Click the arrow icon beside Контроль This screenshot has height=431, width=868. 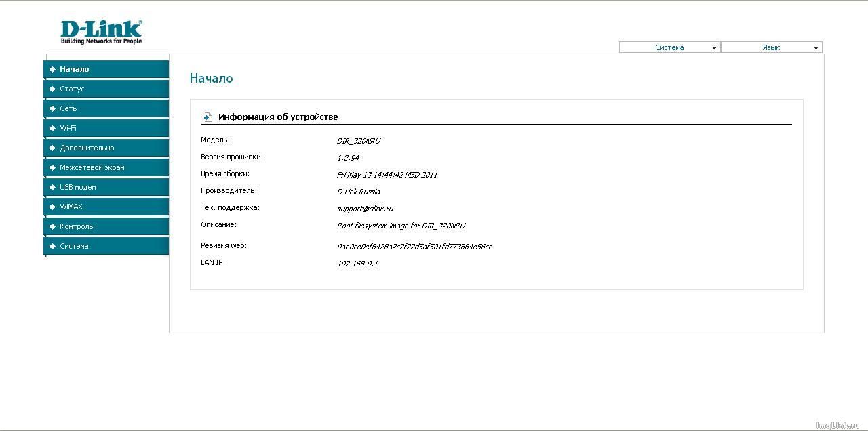(52, 226)
